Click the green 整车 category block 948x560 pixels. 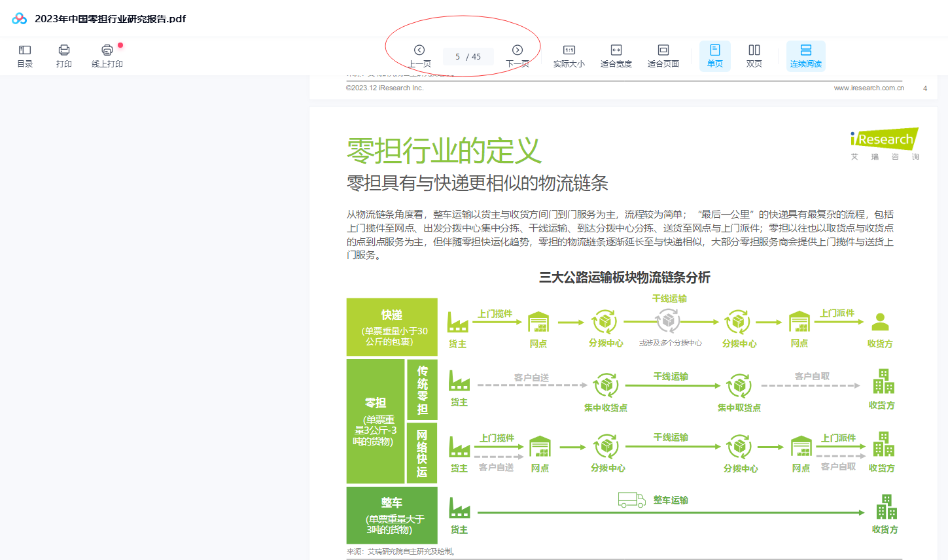point(392,516)
